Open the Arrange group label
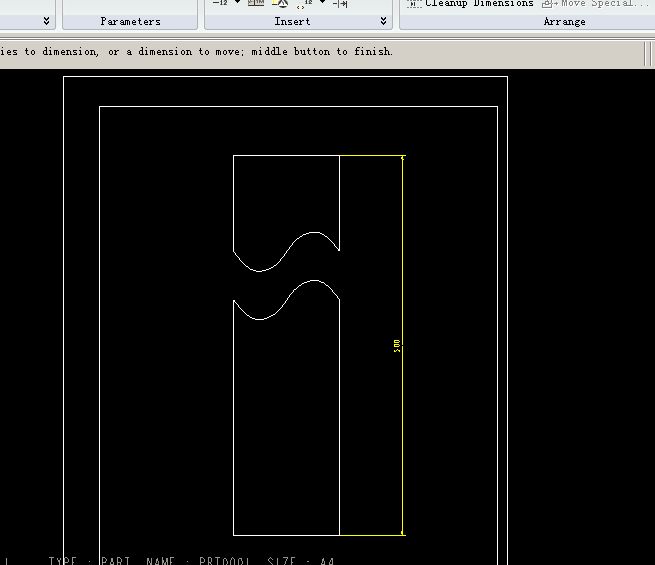655x565 pixels. click(564, 22)
